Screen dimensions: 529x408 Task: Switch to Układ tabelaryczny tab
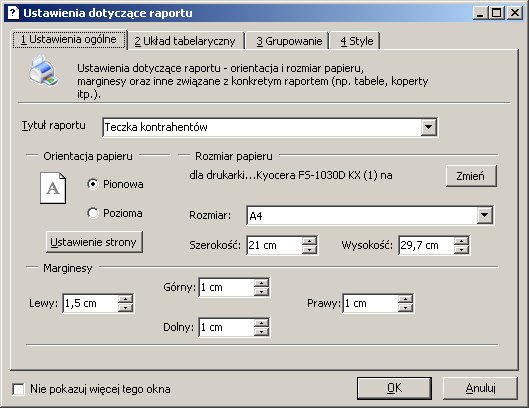(185, 41)
